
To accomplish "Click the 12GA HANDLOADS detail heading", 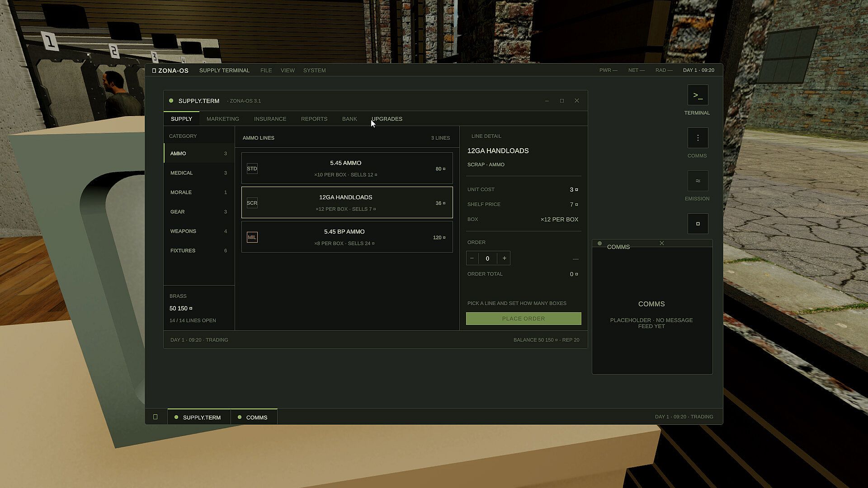I will [x=498, y=151].
